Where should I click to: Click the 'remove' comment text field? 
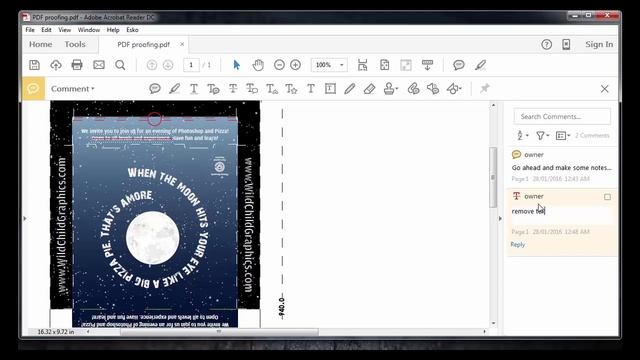click(562, 215)
